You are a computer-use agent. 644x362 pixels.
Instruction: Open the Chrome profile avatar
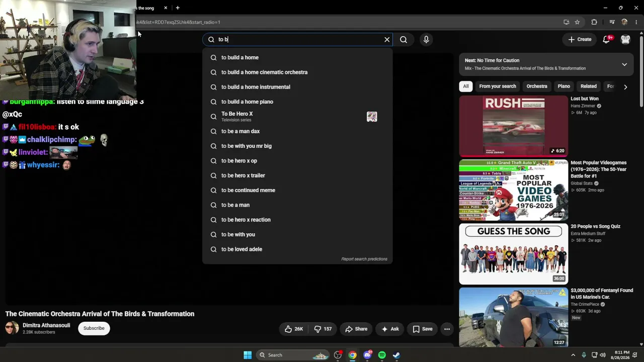point(624,22)
